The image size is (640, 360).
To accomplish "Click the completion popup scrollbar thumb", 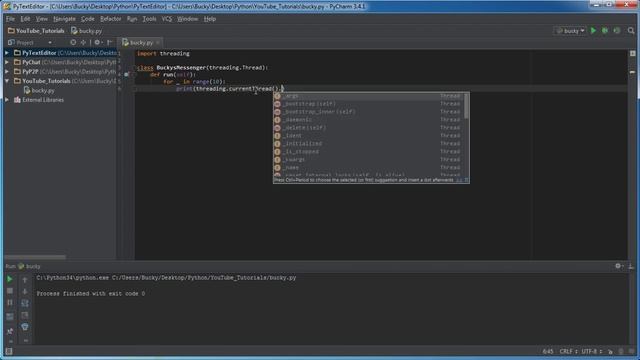I will point(467,106).
